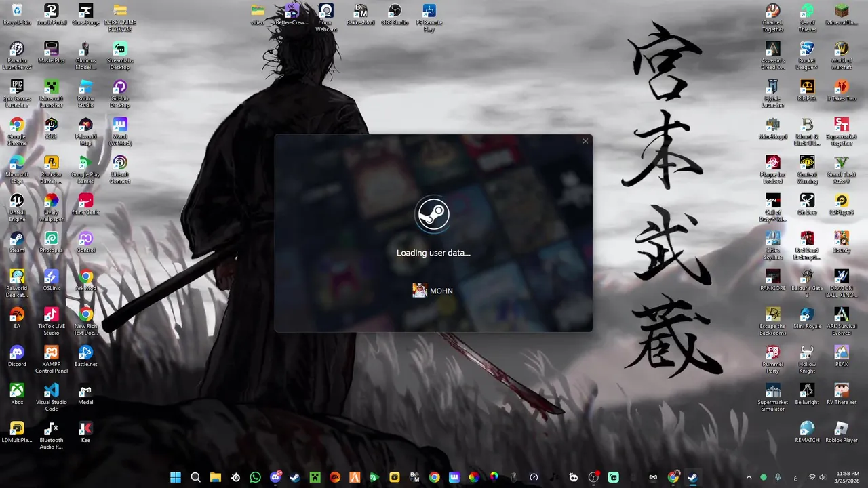Select the MasterPlus desktop icon
This screenshot has height=488, width=868.
tap(51, 53)
